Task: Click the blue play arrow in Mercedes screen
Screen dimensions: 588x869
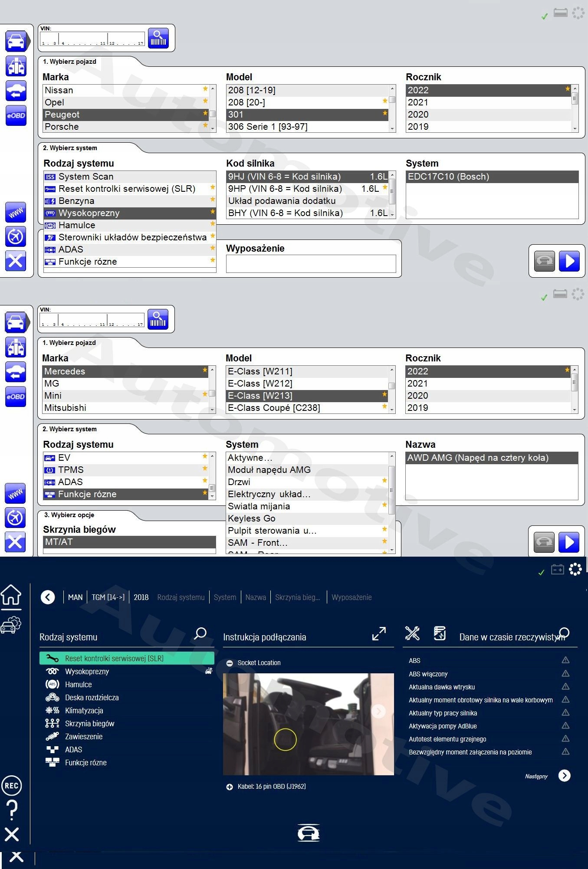Action: tap(569, 542)
